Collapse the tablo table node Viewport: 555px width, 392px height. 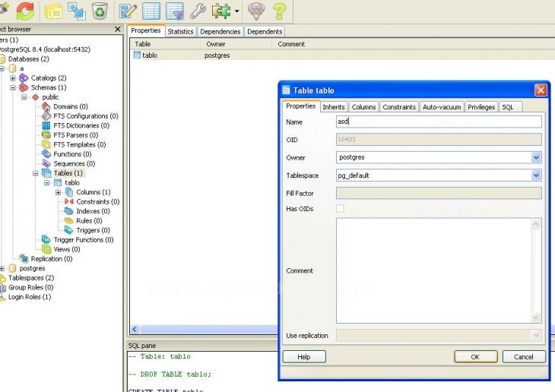(x=46, y=183)
